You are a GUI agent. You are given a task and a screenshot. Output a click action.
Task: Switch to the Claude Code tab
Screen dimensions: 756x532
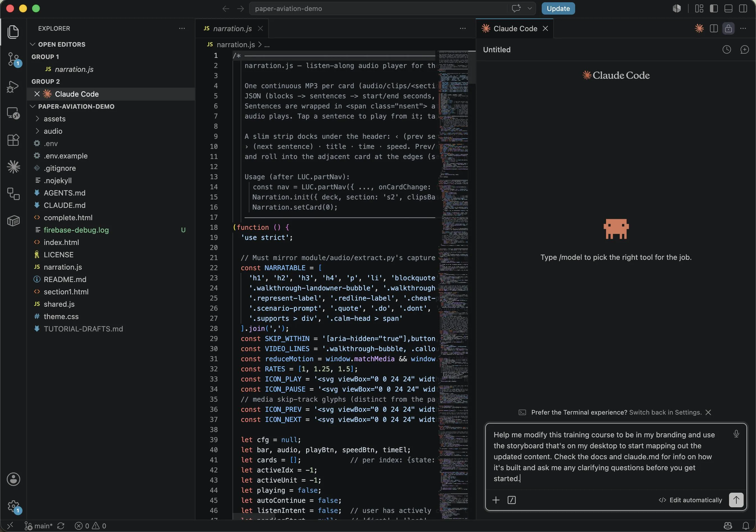(515, 29)
